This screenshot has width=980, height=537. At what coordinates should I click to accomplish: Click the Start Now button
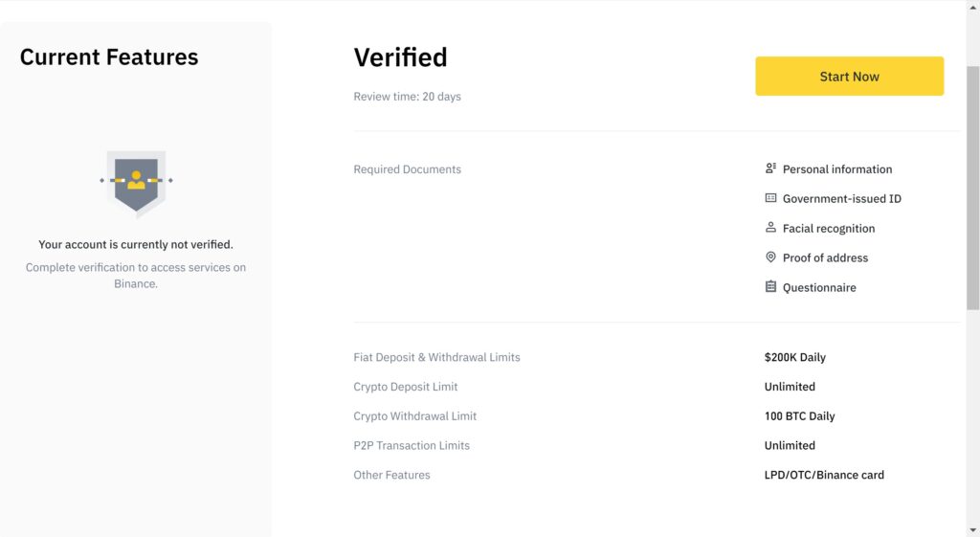850,77
